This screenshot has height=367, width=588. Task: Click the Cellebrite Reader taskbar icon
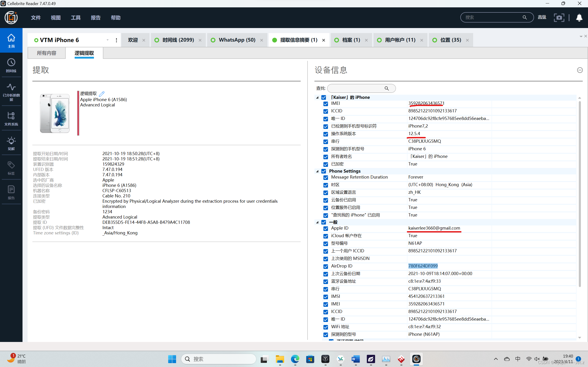pyautogui.click(x=416, y=359)
